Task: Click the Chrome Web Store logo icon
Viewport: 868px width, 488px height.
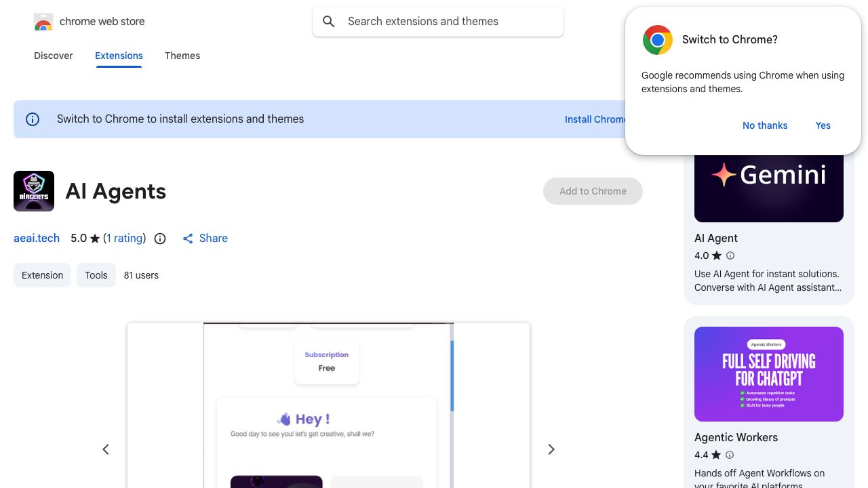Action: click(x=43, y=22)
